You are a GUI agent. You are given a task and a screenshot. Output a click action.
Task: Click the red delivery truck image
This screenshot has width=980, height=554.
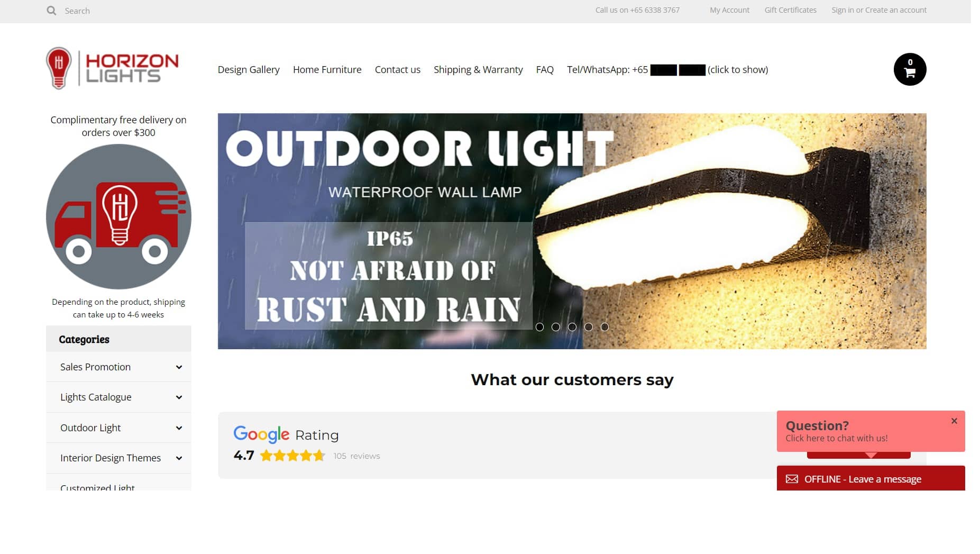pos(118,217)
